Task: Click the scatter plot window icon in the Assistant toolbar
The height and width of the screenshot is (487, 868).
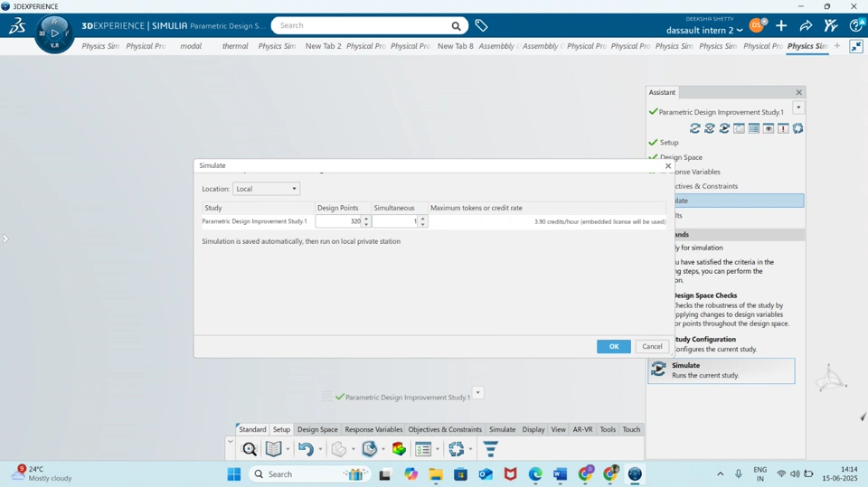Action: pos(739,128)
